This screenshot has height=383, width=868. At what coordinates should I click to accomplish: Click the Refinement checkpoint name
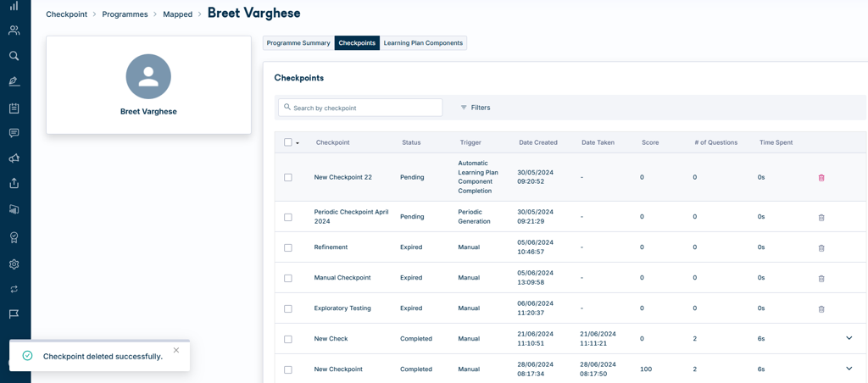(x=331, y=247)
